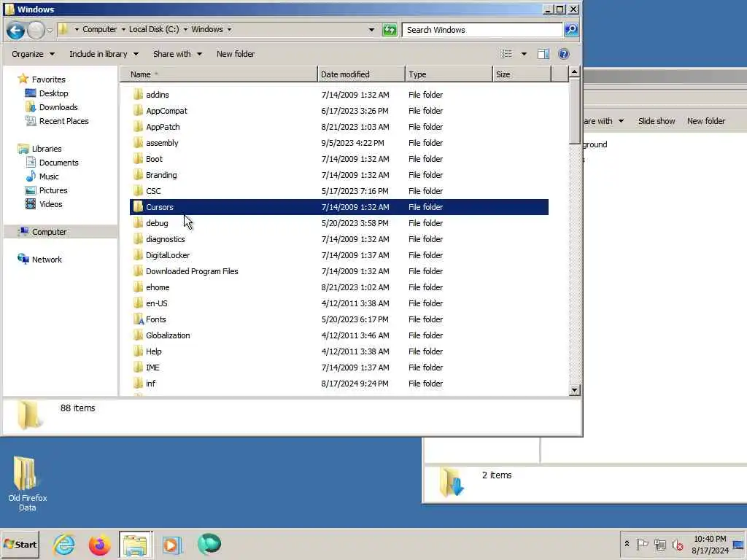Open address bar history dropdown
The image size is (747, 560).
pos(371,30)
